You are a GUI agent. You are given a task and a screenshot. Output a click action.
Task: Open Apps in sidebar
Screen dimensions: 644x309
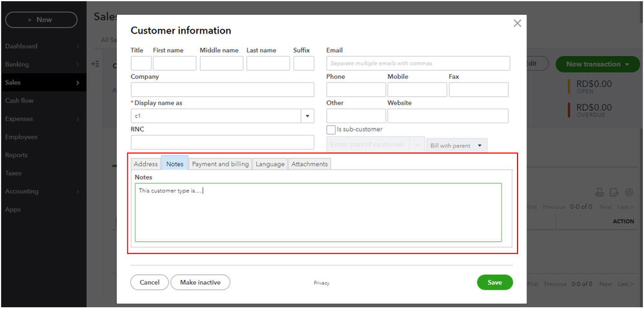pyautogui.click(x=12, y=209)
